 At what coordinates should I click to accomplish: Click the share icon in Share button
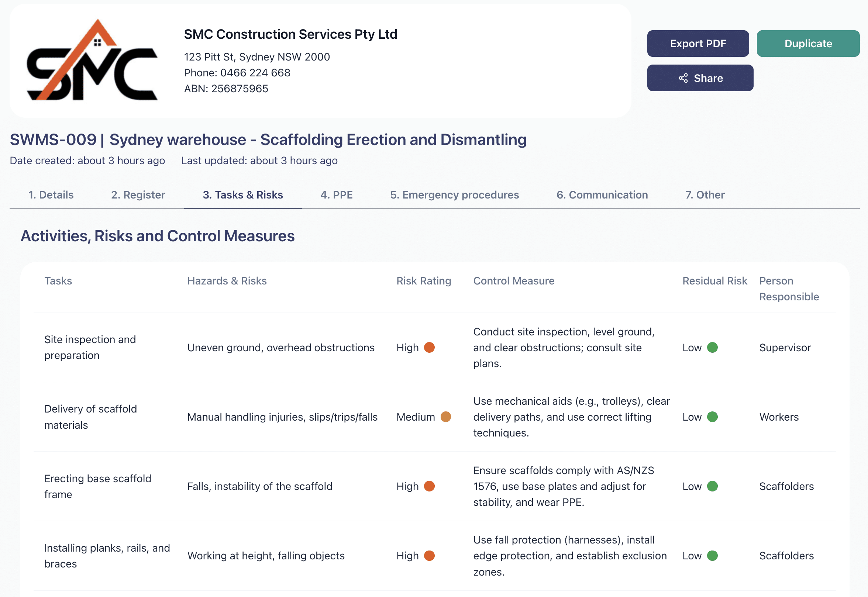pos(683,78)
